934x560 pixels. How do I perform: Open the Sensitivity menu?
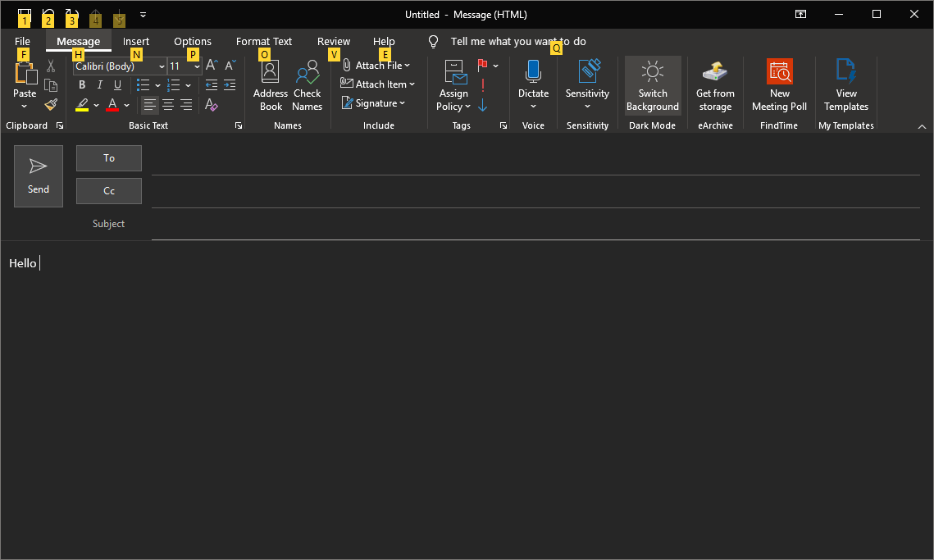pos(587,86)
